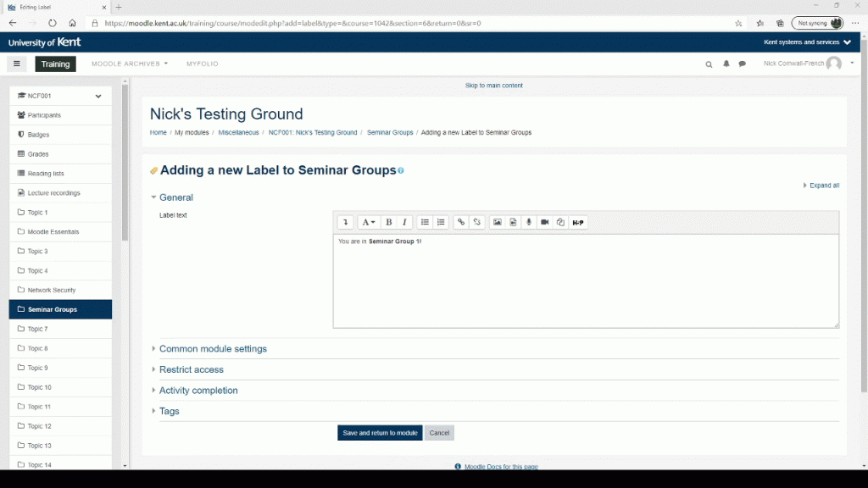This screenshot has height=488, width=868.
Task: Open the Moodle Archives menu
Action: pos(129,64)
